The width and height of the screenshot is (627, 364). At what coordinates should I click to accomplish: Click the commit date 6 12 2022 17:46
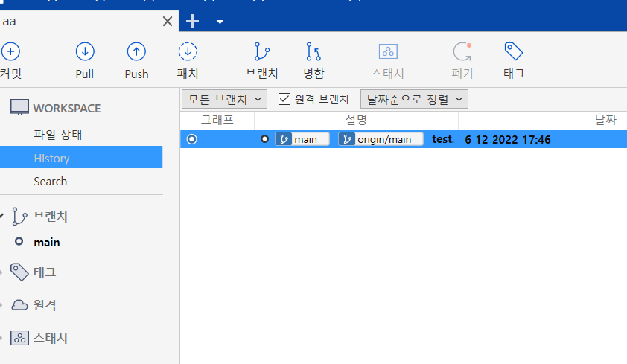tap(508, 139)
